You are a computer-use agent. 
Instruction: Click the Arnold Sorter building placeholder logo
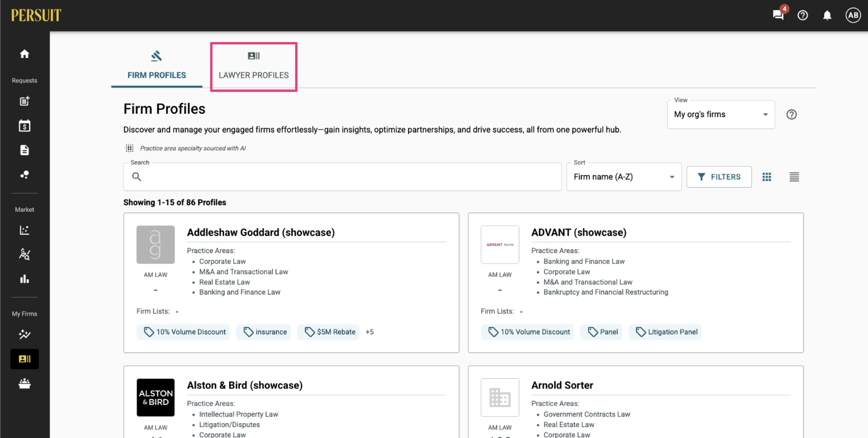tap(500, 398)
